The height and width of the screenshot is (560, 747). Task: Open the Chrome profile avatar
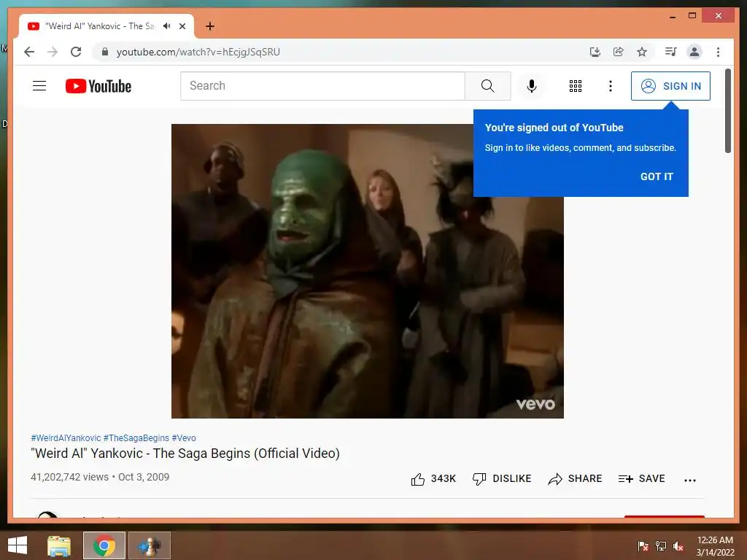[x=694, y=52]
